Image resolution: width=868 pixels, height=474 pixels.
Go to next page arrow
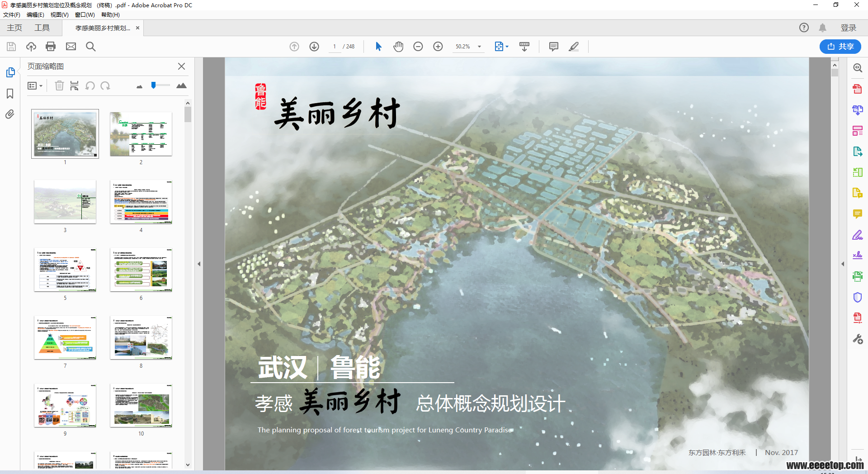coord(314,47)
